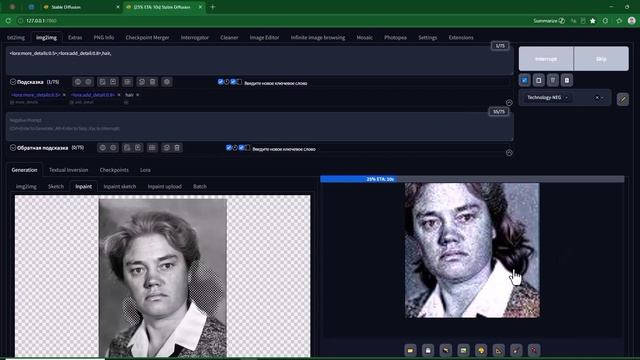
Task: Click the generation progress bar
Action: [x=472, y=179]
